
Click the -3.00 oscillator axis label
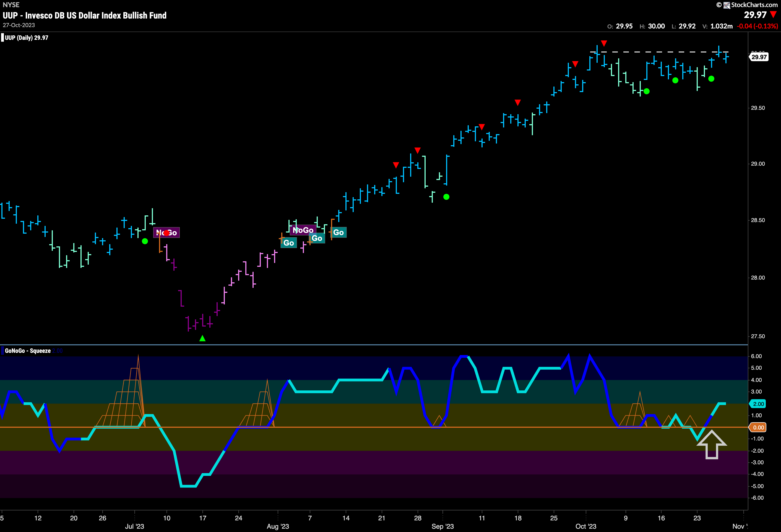coord(757,462)
